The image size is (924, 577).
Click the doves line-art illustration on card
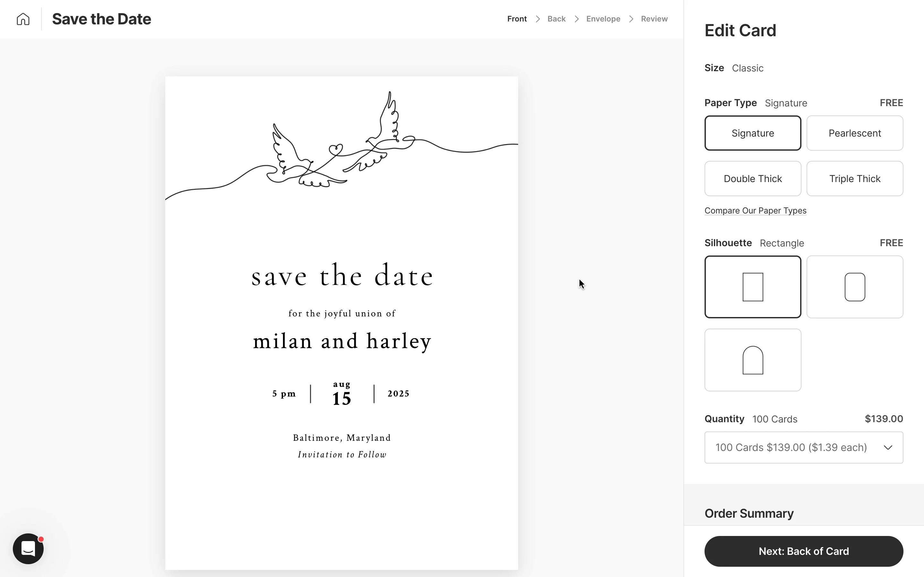coord(336,149)
